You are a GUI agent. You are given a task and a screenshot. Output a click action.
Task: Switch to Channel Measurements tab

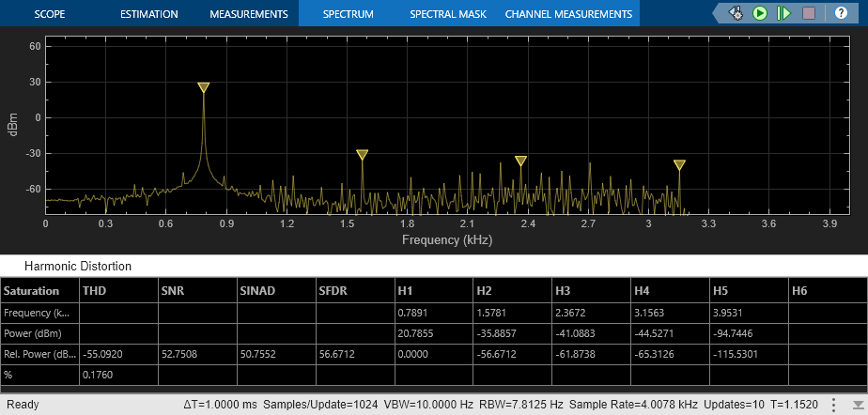tap(568, 14)
